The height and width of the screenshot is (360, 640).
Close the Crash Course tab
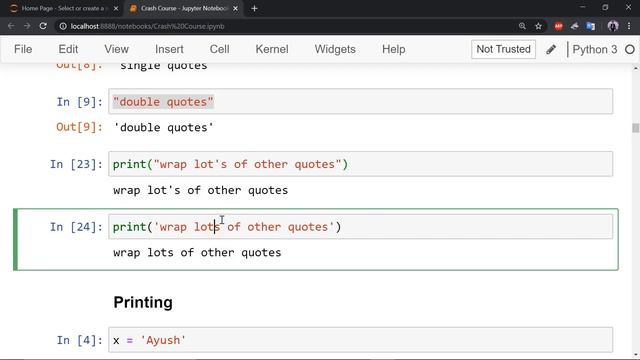(x=236, y=8)
